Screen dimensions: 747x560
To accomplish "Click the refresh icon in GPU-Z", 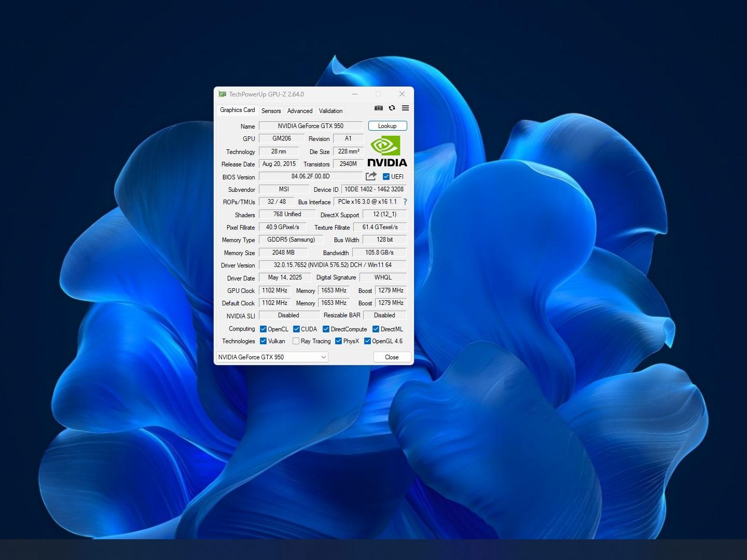I will (x=392, y=108).
